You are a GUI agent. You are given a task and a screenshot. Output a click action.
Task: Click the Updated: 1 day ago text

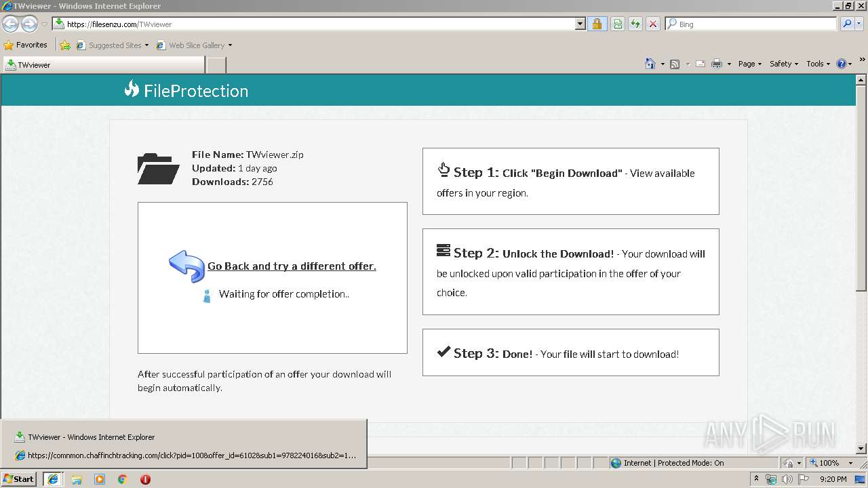point(235,168)
